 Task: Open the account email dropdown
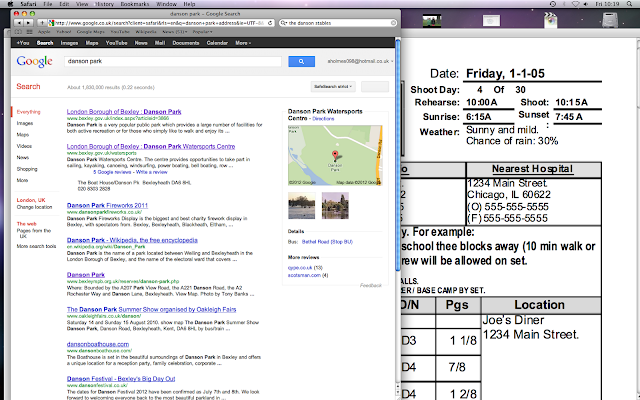coord(360,61)
